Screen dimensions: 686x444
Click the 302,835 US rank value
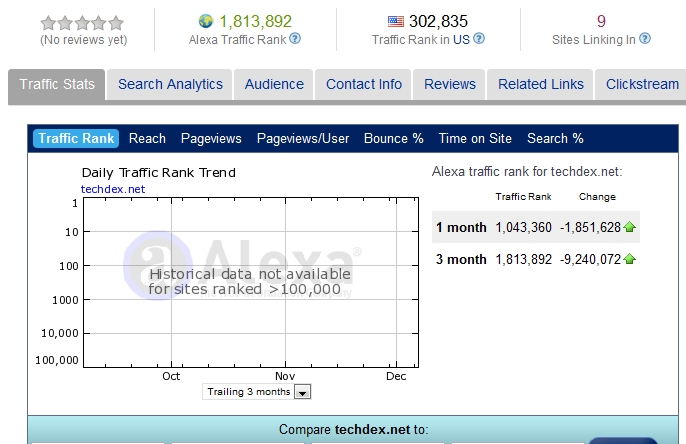(x=438, y=21)
